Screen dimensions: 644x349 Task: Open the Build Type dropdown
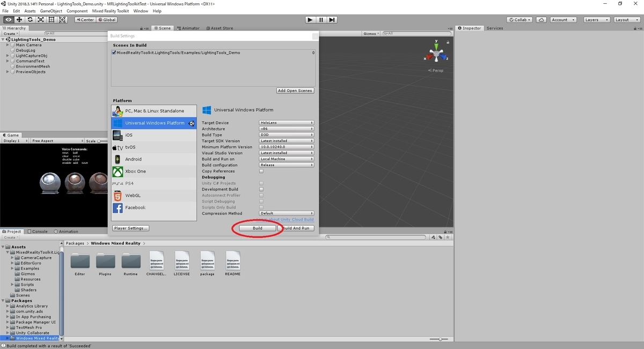pos(287,135)
